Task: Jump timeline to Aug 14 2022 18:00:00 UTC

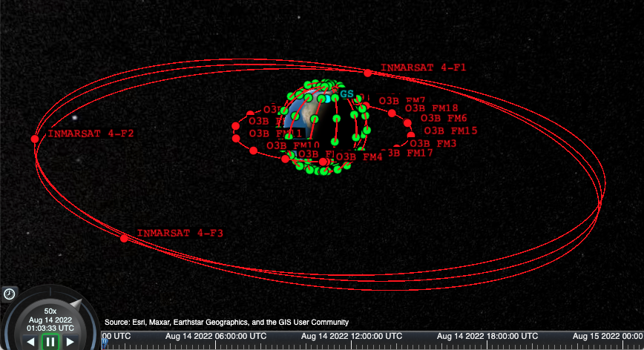Action: click(487, 336)
